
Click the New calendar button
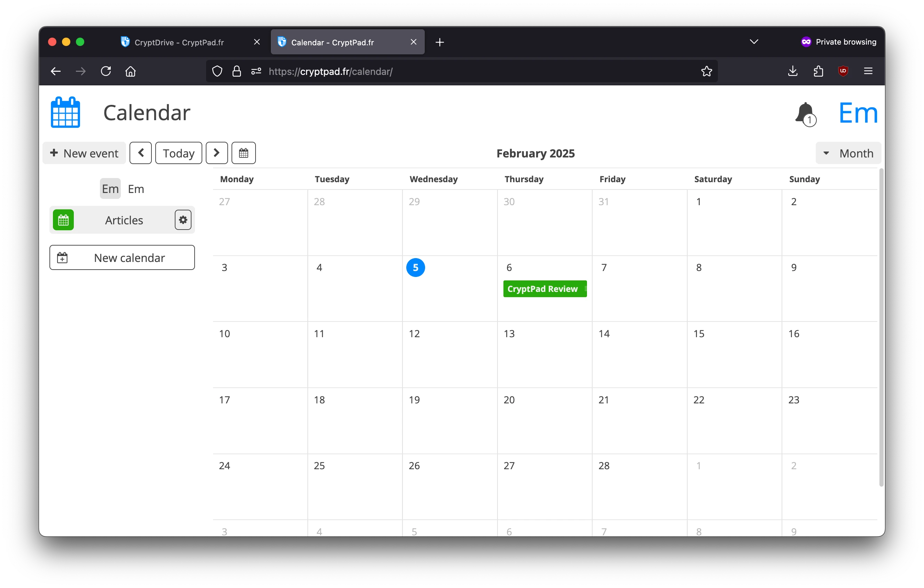(122, 257)
